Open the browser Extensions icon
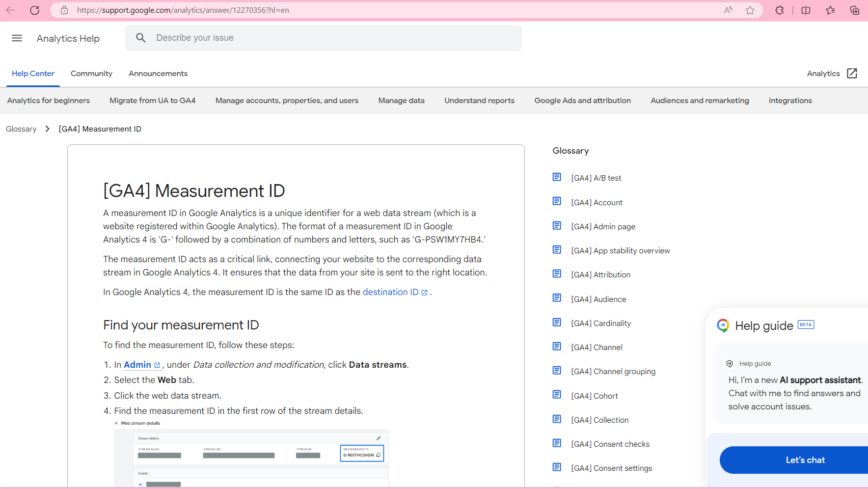This screenshot has height=489, width=868. coord(780,10)
